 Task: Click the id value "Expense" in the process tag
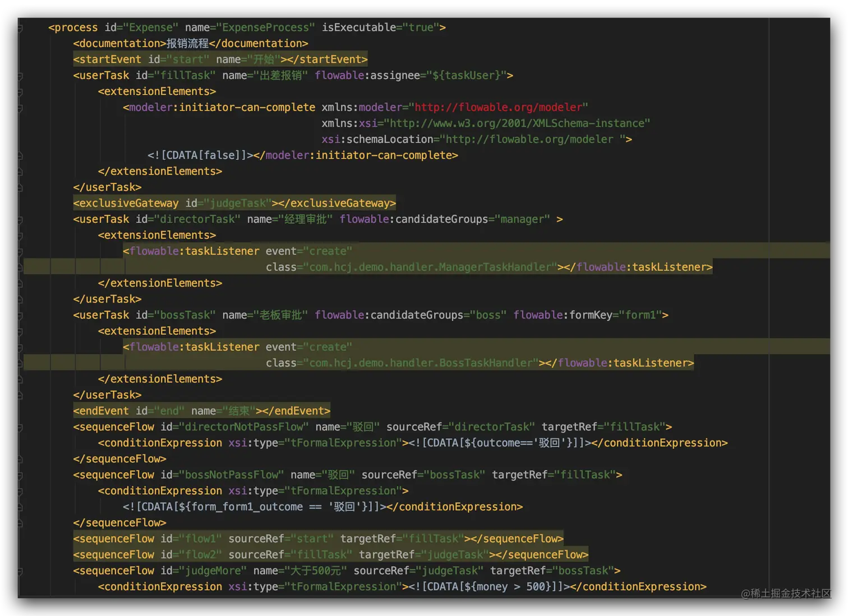click(x=151, y=27)
